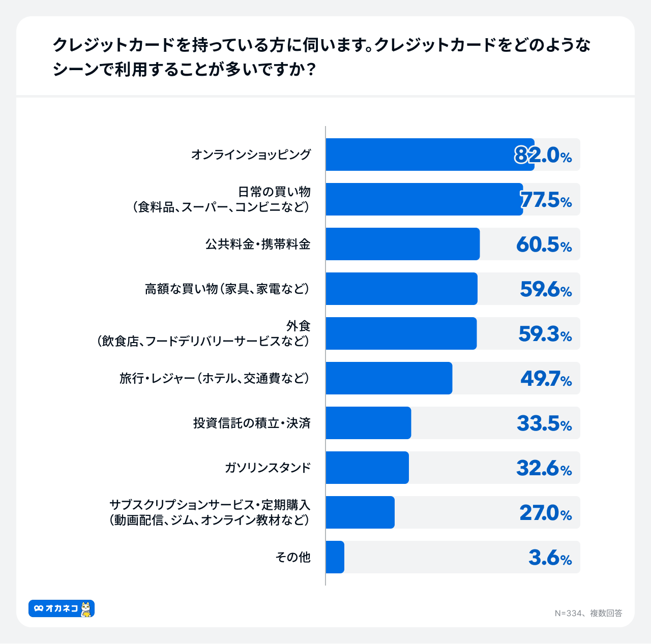The width and height of the screenshot is (651, 644).
Task: Click the 公共料金・携帯料金 bar
Action: 403,244
